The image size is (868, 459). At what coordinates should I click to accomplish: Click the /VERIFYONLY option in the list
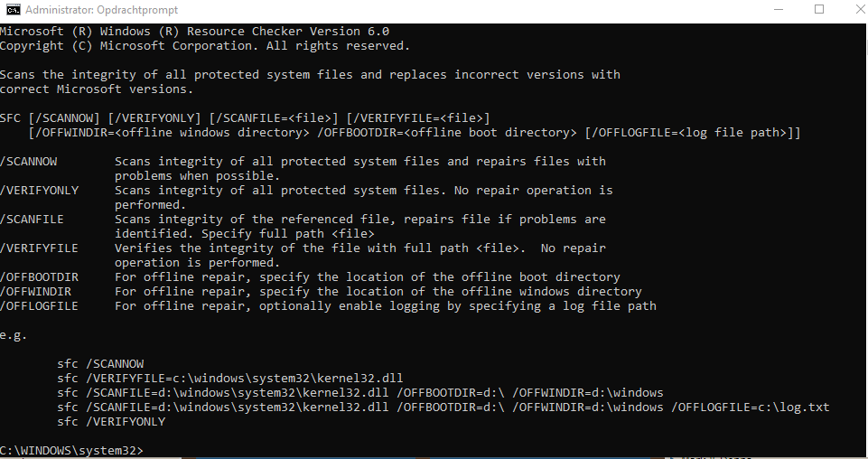(x=40, y=191)
